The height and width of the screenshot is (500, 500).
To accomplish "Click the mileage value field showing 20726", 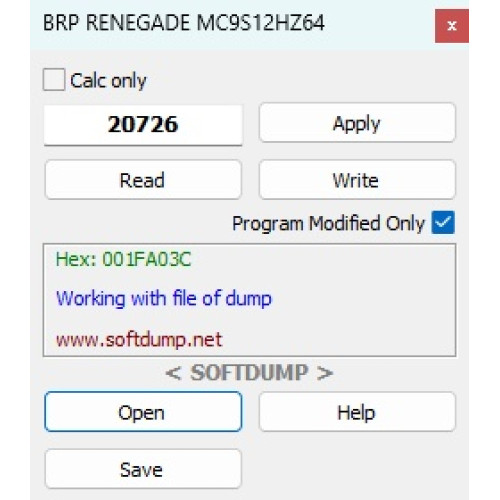I will click(143, 125).
